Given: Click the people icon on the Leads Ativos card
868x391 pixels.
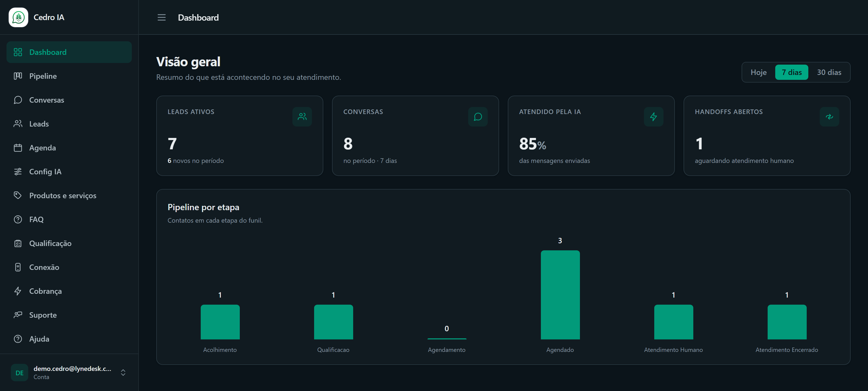Looking at the screenshot, I should (302, 117).
